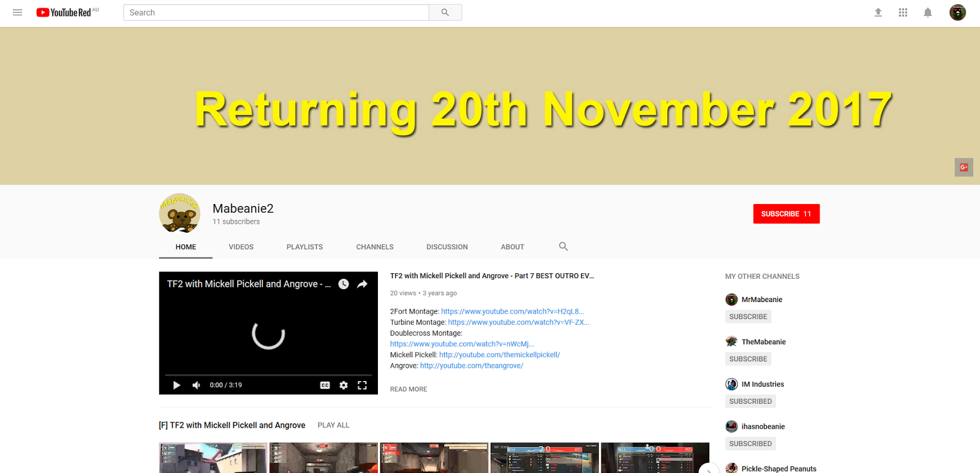
Task: Open the fourth playlist video thumbnail
Action: [x=545, y=458]
